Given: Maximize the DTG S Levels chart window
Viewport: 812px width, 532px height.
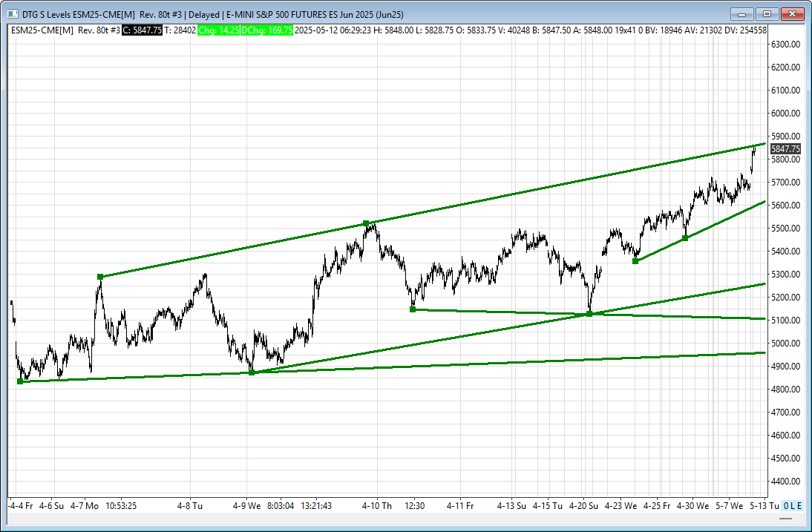Looking at the screenshot, I should coord(767,14).
